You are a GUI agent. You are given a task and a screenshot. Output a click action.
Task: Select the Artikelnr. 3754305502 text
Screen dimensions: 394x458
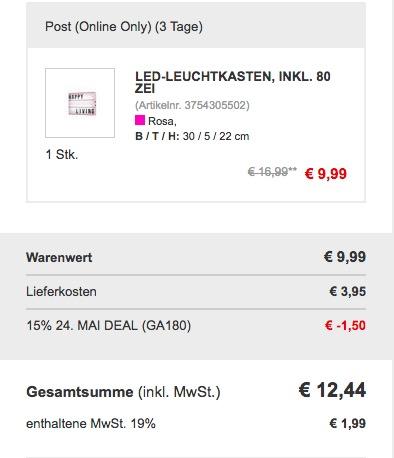pyautogui.click(x=192, y=105)
